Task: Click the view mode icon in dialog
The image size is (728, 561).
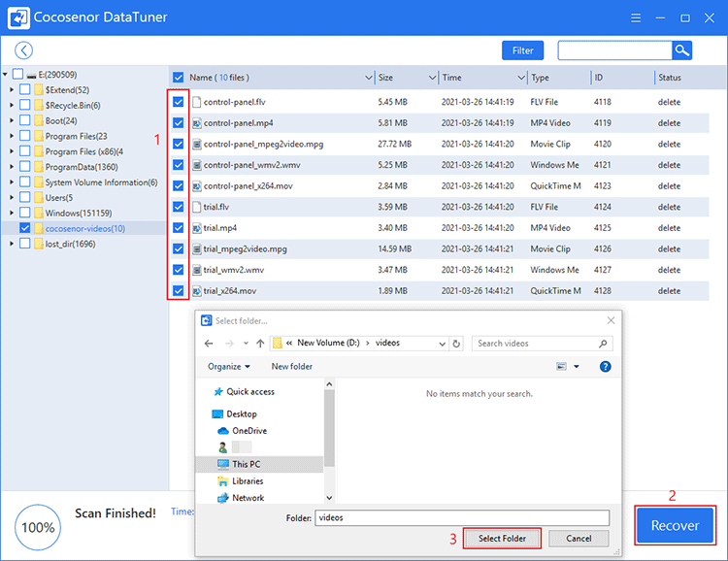Action: point(561,367)
